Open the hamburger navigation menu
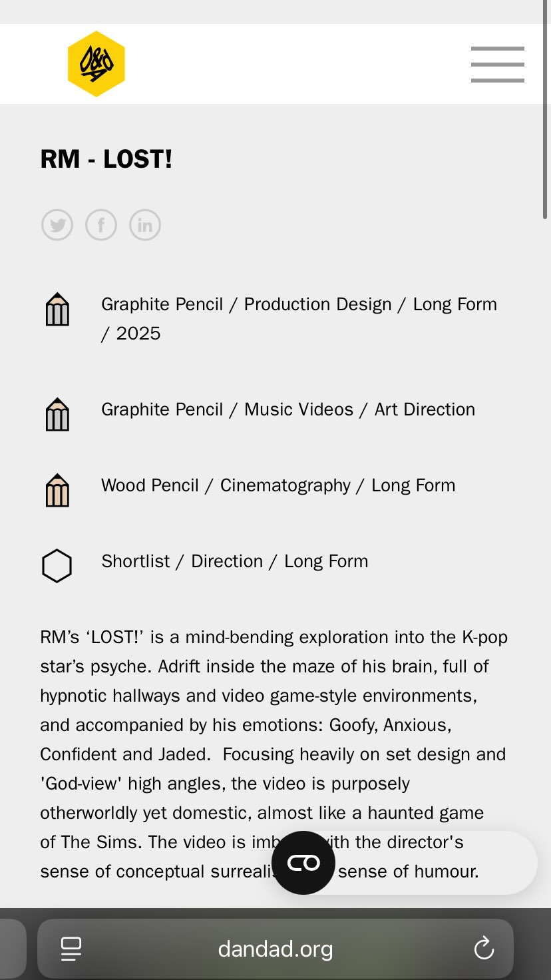The height and width of the screenshot is (980, 551). click(497, 65)
